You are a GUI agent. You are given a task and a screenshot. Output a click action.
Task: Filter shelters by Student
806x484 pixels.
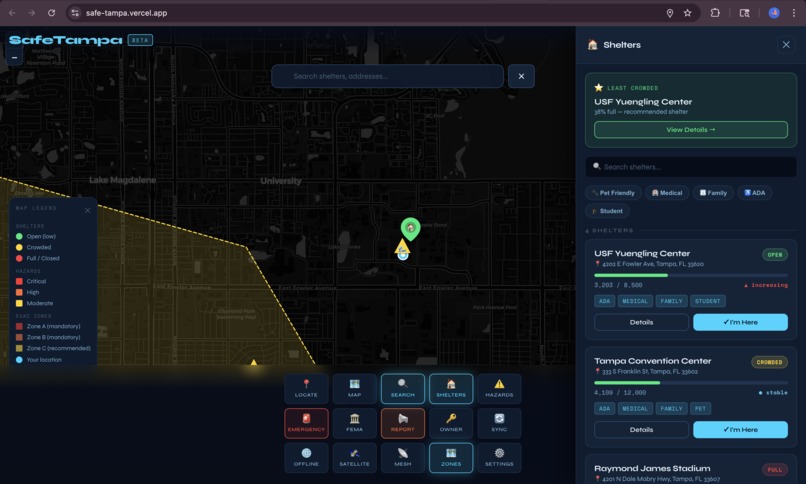coord(607,211)
